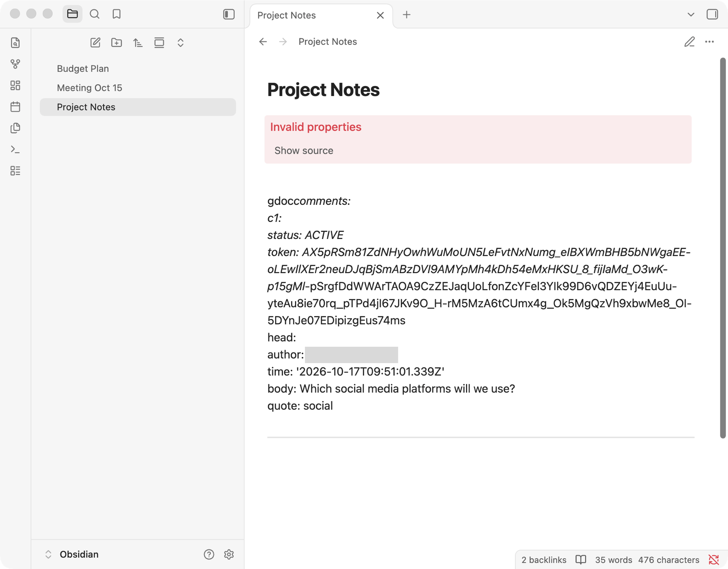728x569 pixels.
Task: Open the Meeting Oct 15 note
Action: pyautogui.click(x=138, y=88)
